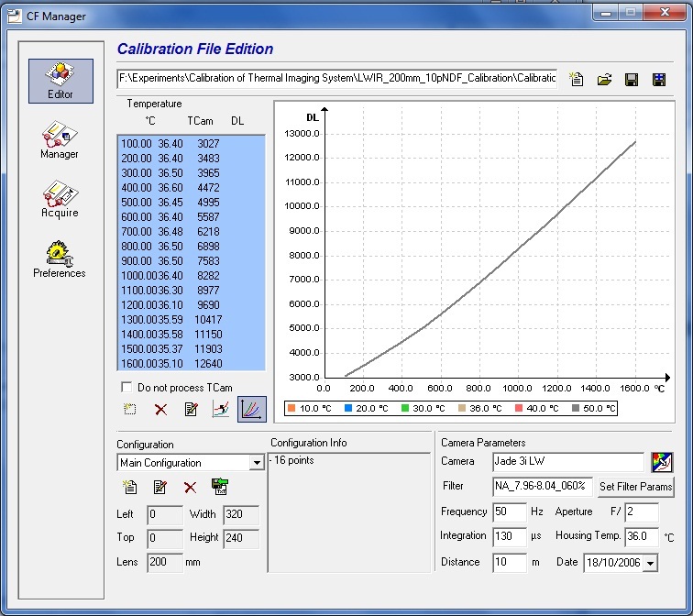Screen dimensions: 693x616
Task: Open the Date picker dropdown
Action: tap(650, 563)
